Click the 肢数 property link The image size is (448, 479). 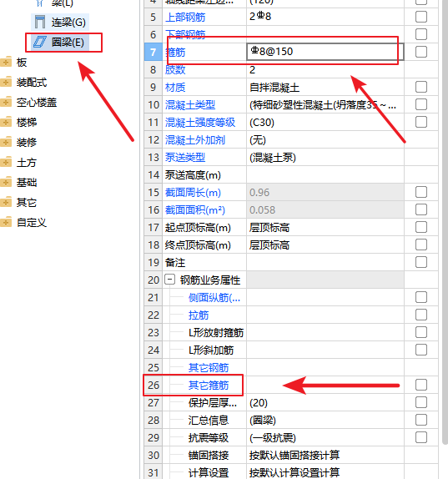coord(175,69)
